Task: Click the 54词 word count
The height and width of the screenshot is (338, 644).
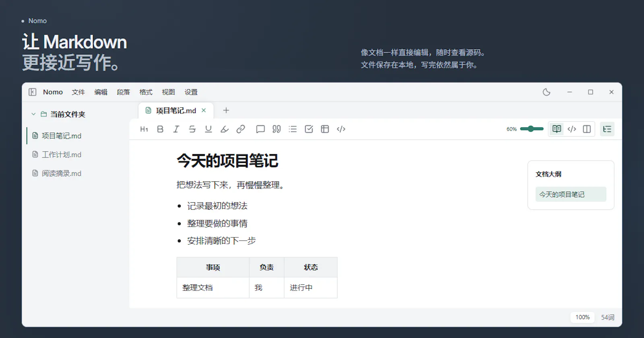Action: click(x=608, y=317)
